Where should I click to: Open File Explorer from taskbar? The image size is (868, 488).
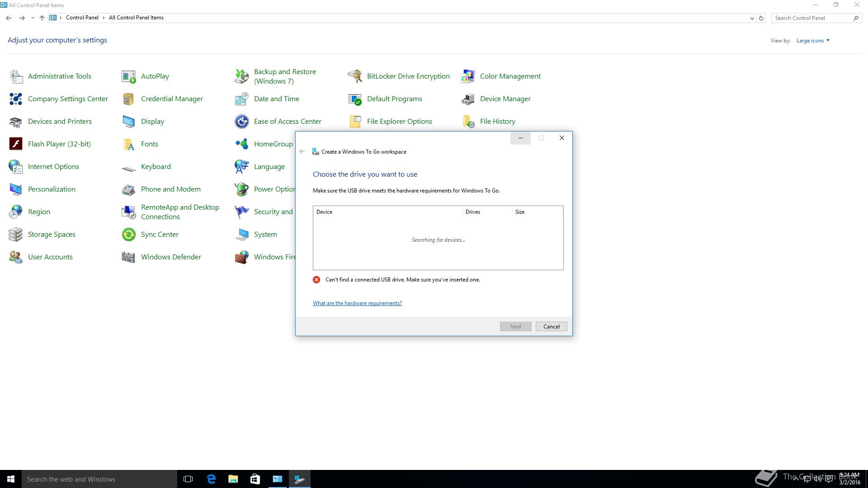(x=233, y=479)
